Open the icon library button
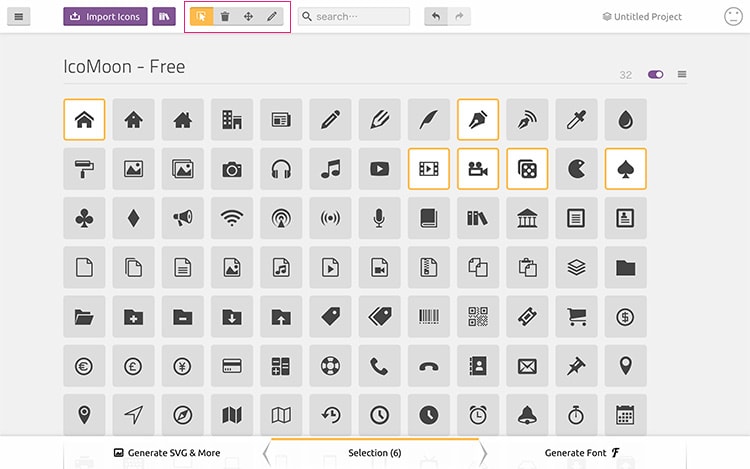The width and height of the screenshot is (750, 469). point(164,17)
